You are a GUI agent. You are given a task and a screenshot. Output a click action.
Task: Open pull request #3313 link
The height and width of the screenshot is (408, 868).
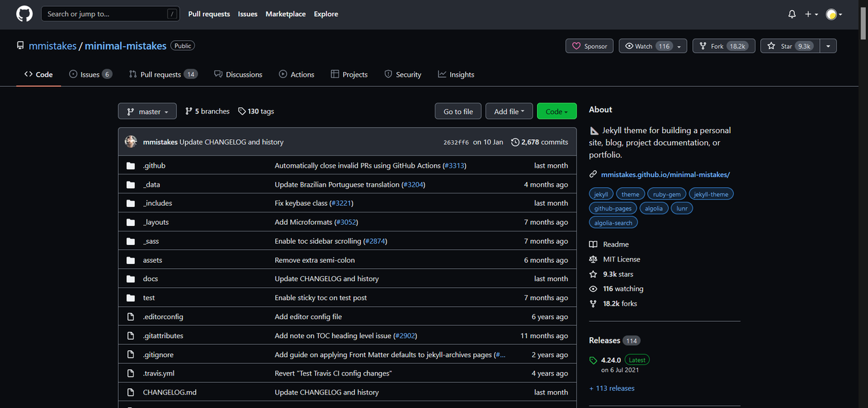(x=454, y=166)
